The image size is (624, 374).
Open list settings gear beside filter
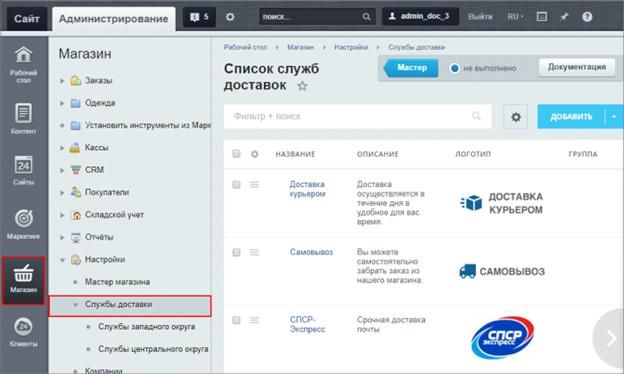[x=516, y=117]
